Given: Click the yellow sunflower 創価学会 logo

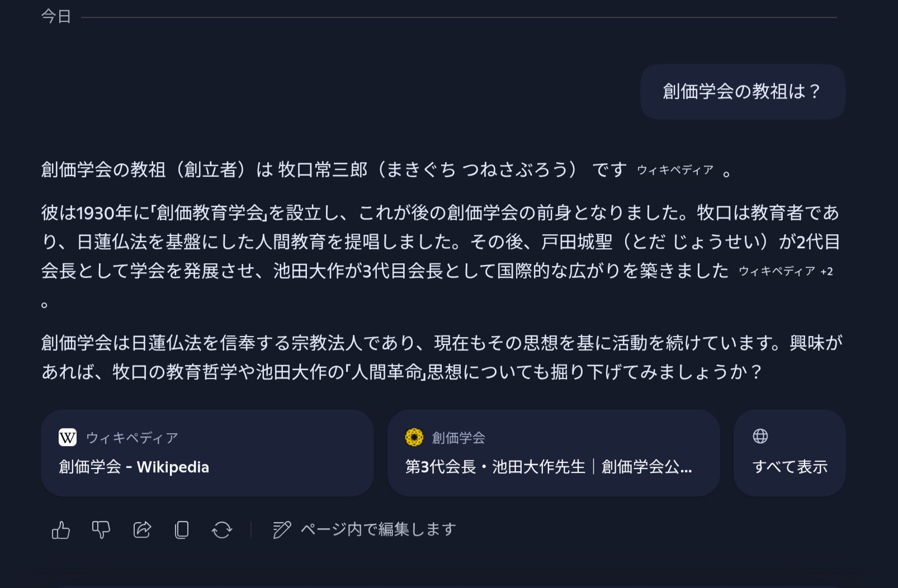Looking at the screenshot, I should point(414,437).
